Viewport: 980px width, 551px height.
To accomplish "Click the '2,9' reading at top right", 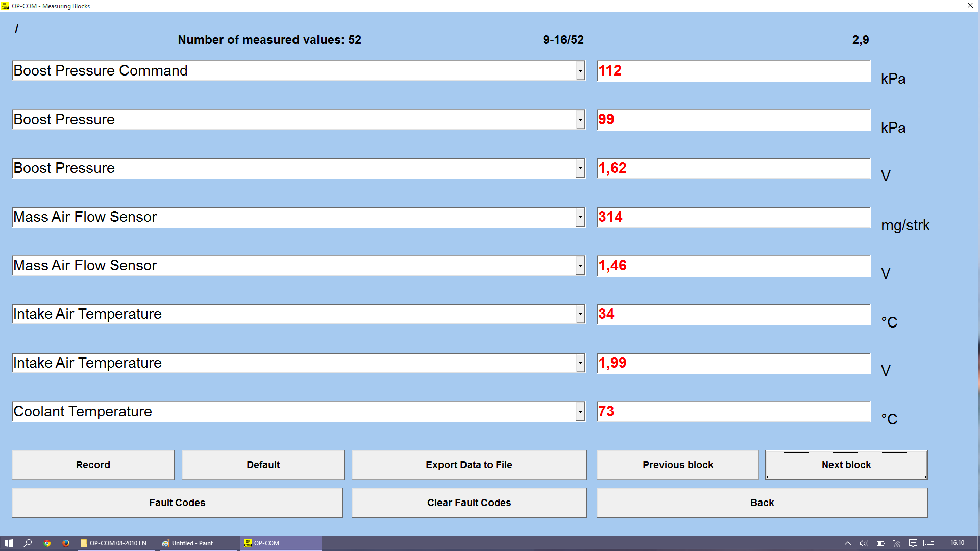I will pyautogui.click(x=861, y=40).
